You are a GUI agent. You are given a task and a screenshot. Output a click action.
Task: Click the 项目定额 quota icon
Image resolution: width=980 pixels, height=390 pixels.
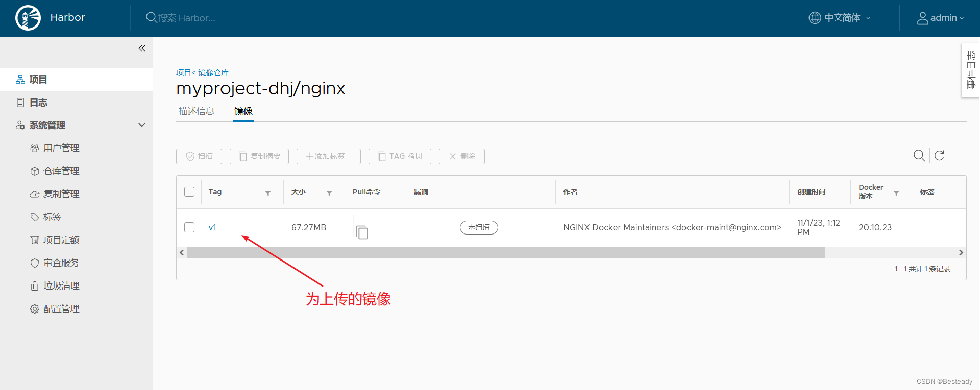[34, 240]
